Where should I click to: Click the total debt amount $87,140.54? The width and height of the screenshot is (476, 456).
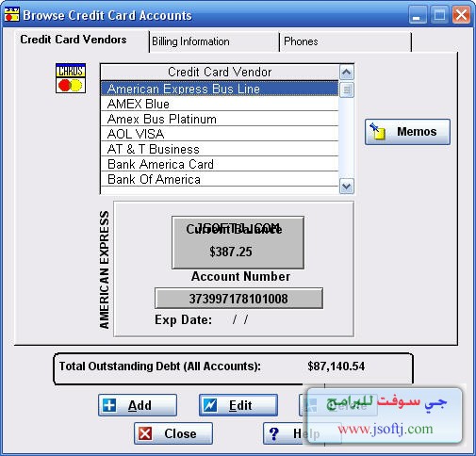(336, 366)
